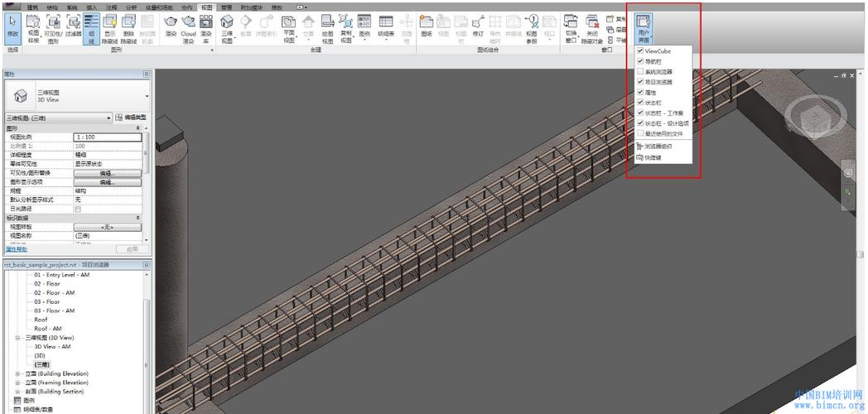Open type selector dropdown arrow beside 3D View
This screenshot has width=868, height=414.
pos(147,96)
